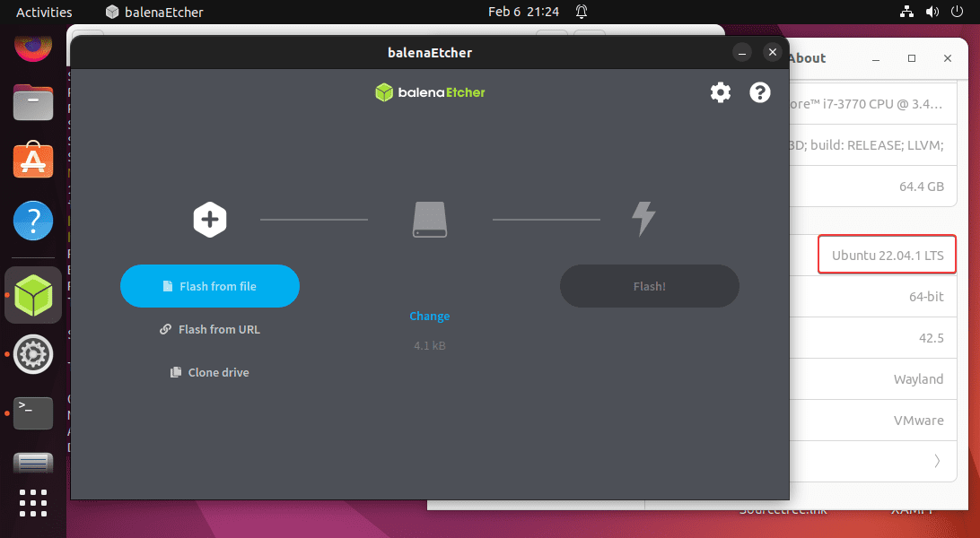Minimize the About window
980x538 pixels.
[876, 58]
